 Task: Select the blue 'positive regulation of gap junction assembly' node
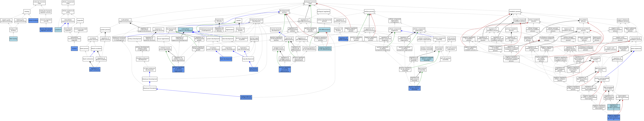pos(414,88)
